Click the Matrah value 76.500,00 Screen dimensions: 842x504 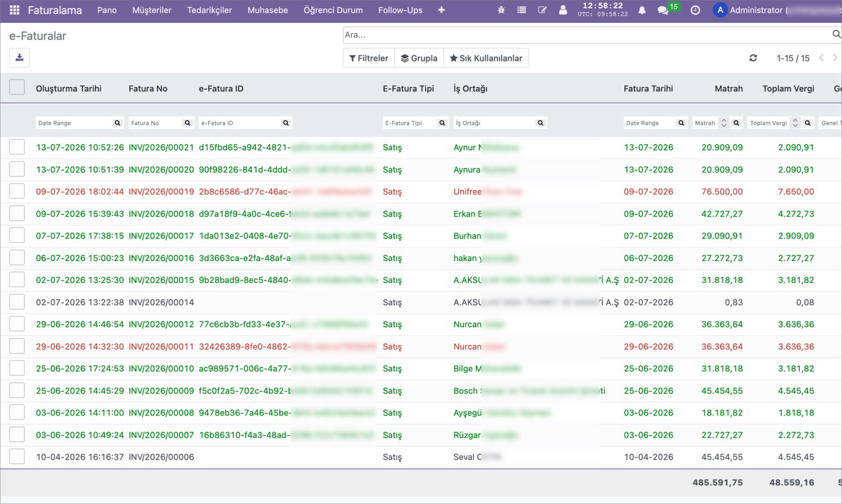[x=722, y=192]
